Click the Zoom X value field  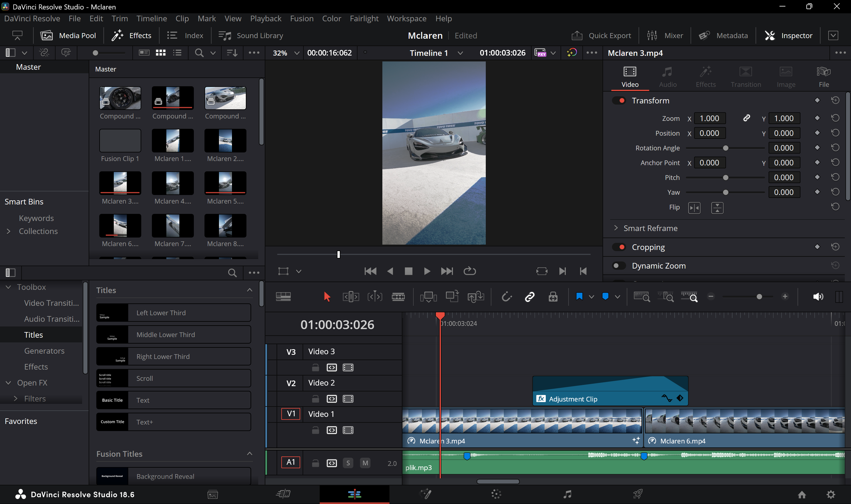[709, 118]
